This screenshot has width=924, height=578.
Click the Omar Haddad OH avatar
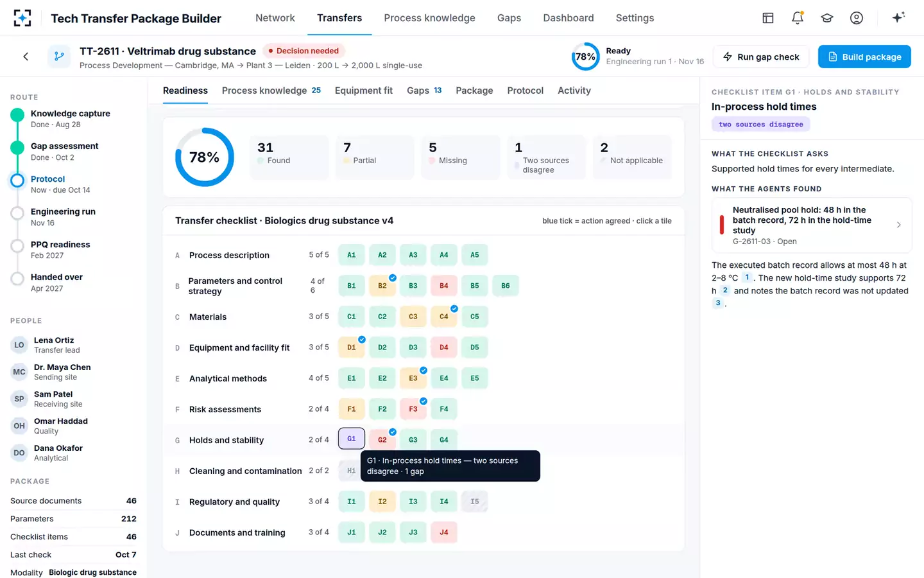tap(19, 426)
